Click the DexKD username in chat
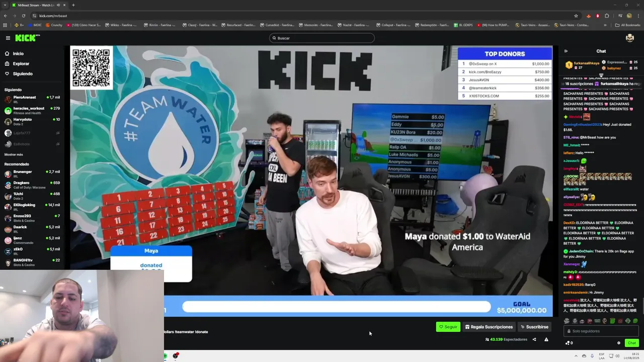 [569, 223]
